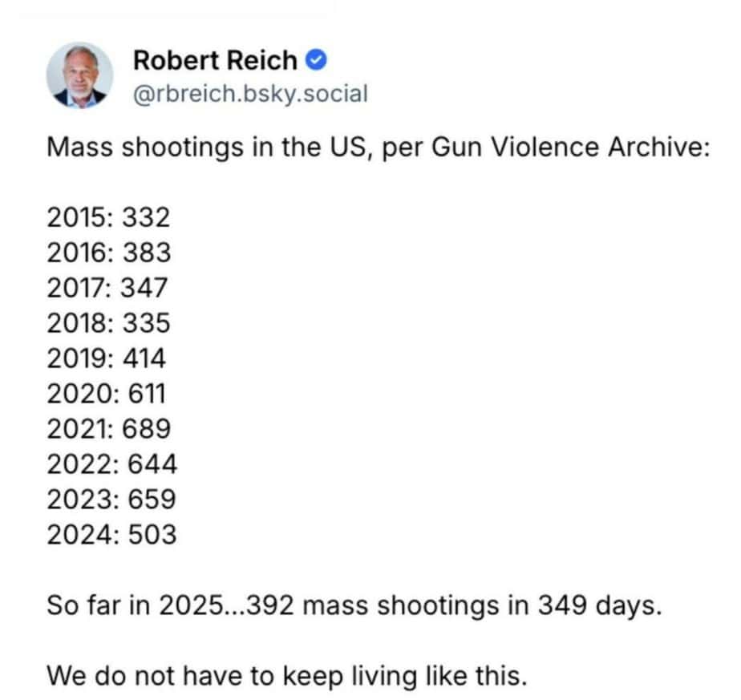Image resolution: width=741 pixels, height=700 pixels.
Task: Click the blue verified checkmark badge
Action: pos(316,60)
